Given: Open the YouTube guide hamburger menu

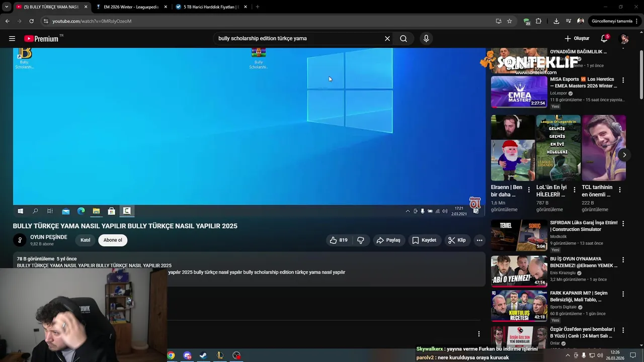Looking at the screenshot, I should pyautogui.click(x=12, y=39).
